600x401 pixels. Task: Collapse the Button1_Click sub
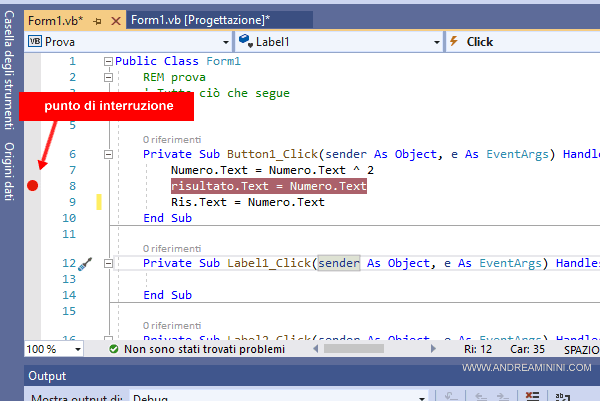coord(108,155)
